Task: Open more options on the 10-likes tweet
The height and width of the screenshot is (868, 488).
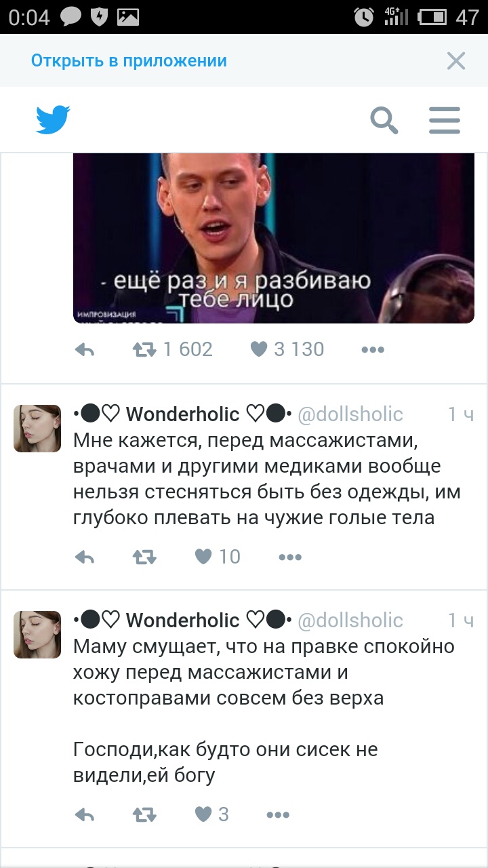Action: coord(290,557)
